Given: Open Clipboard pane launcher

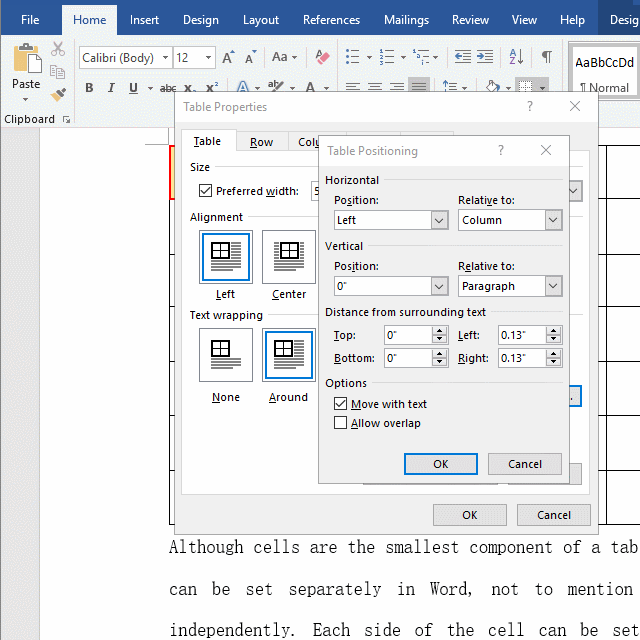Looking at the screenshot, I should 66,120.
